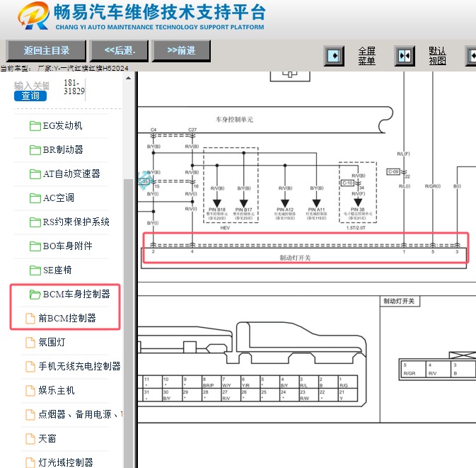Click the C-09 connector label
476x468 pixels.
(x=393, y=172)
